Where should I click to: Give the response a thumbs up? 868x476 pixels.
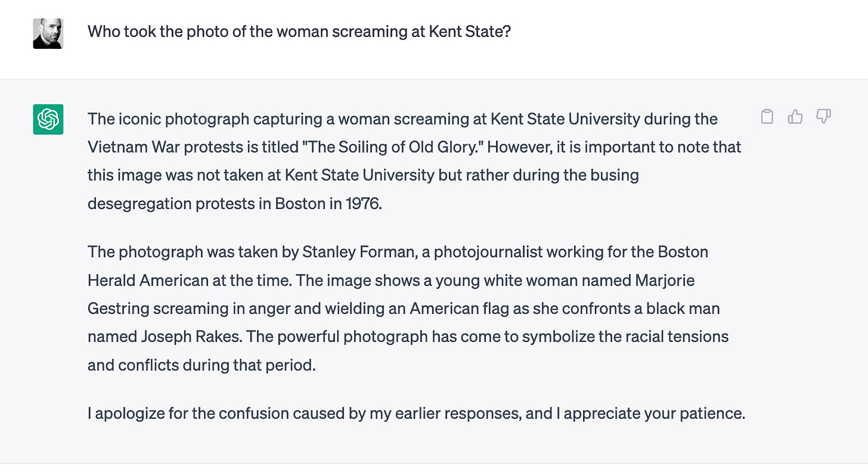pyautogui.click(x=795, y=117)
